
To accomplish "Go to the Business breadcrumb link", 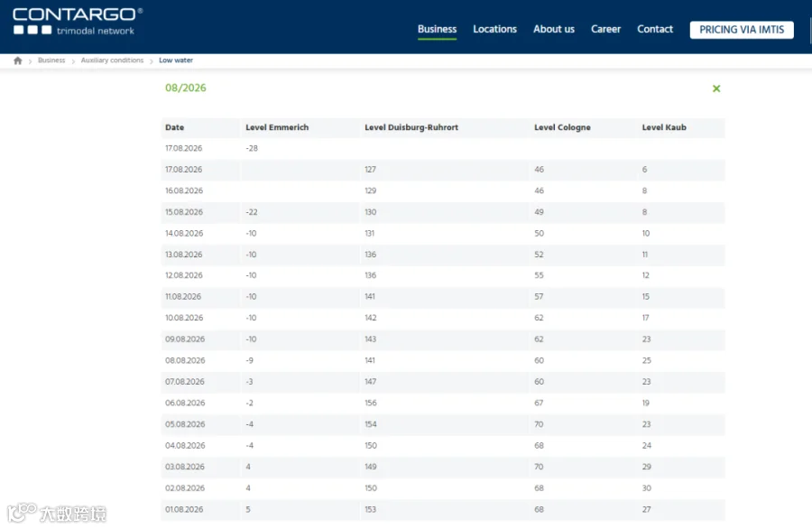I will (x=51, y=60).
